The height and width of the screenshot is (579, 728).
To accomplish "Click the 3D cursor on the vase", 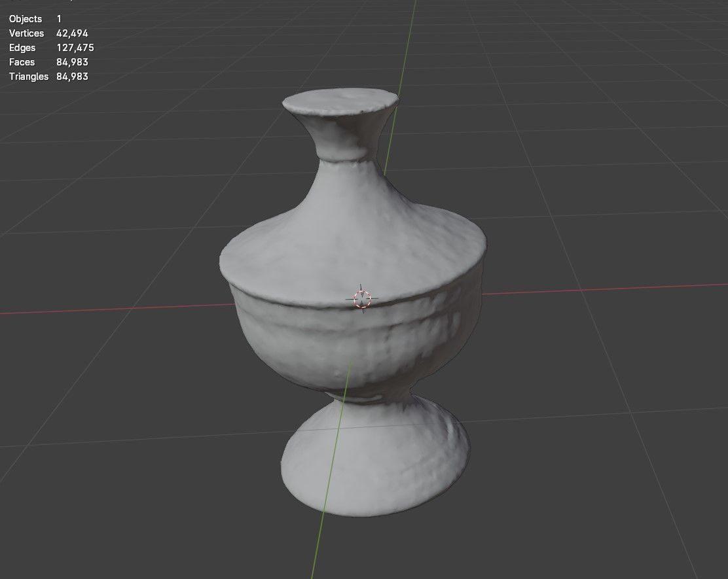I will coord(362,299).
